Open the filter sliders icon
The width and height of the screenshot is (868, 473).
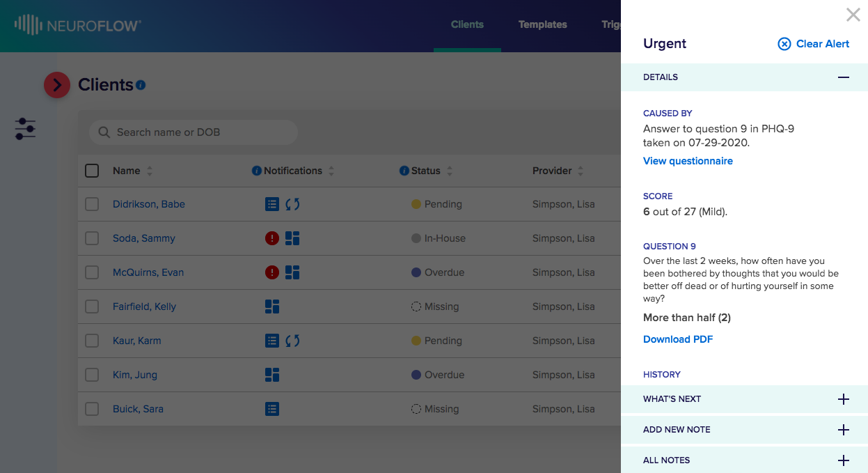pyautogui.click(x=25, y=128)
